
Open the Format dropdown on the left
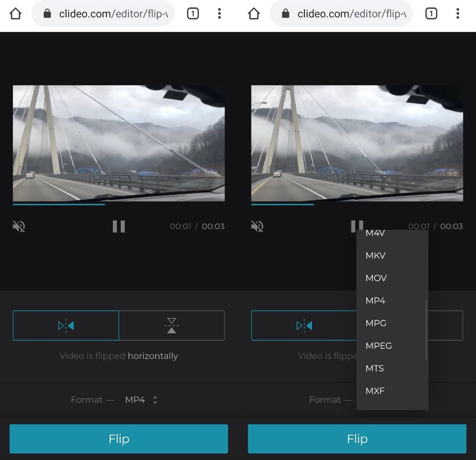coord(135,400)
